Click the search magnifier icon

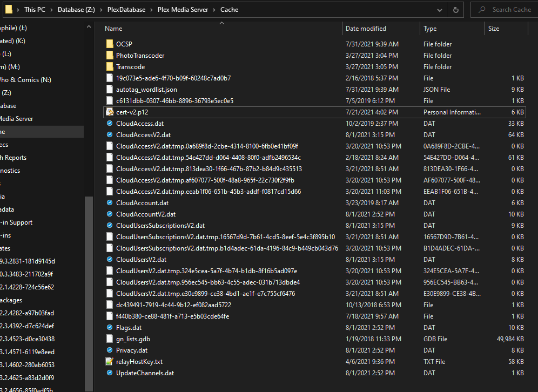point(482,10)
